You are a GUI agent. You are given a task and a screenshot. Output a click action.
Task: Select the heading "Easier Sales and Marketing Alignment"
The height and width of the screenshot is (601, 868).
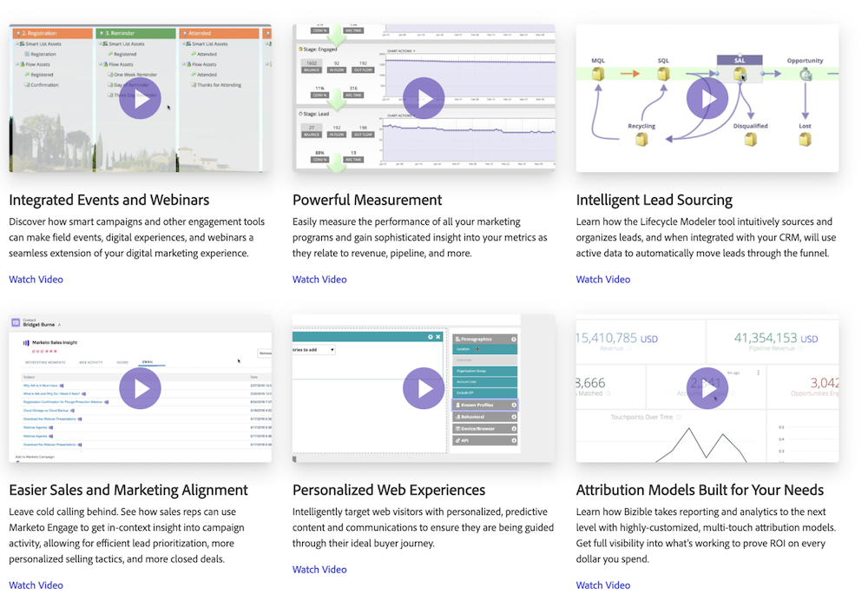pos(128,490)
